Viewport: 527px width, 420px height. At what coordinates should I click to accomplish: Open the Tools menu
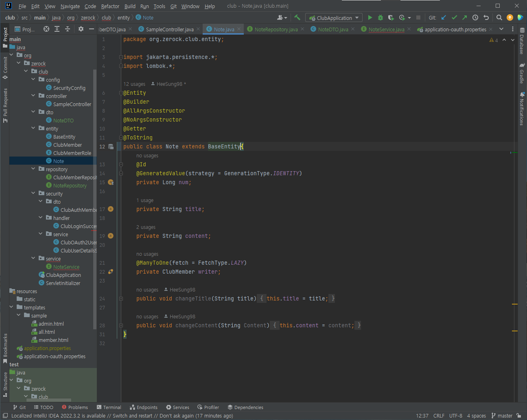pyautogui.click(x=159, y=6)
